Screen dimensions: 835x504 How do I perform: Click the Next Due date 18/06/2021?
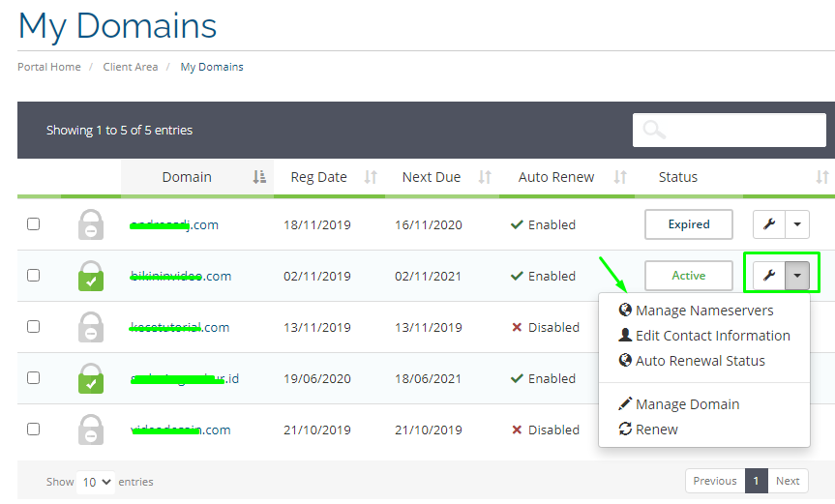click(429, 379)
